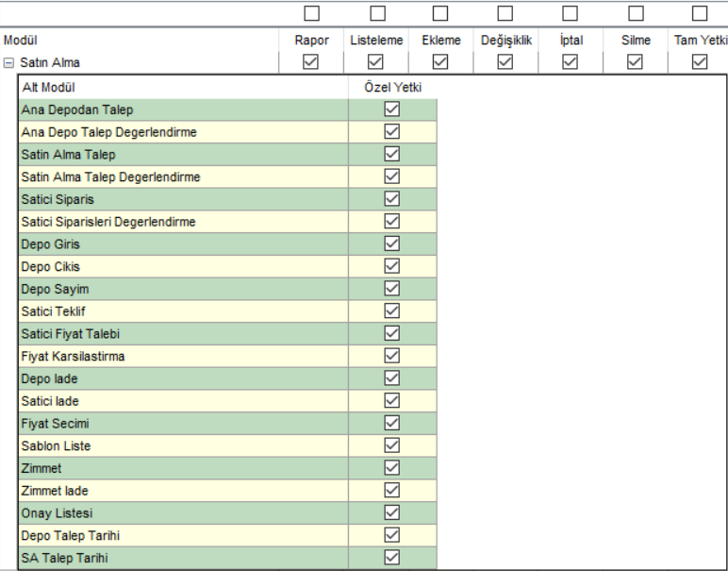Uncheck Özel Yetki for Depo Giris

[392, 244]
